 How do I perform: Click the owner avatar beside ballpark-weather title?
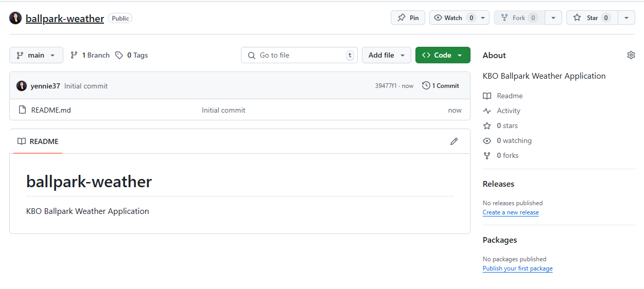click(15, 18)
